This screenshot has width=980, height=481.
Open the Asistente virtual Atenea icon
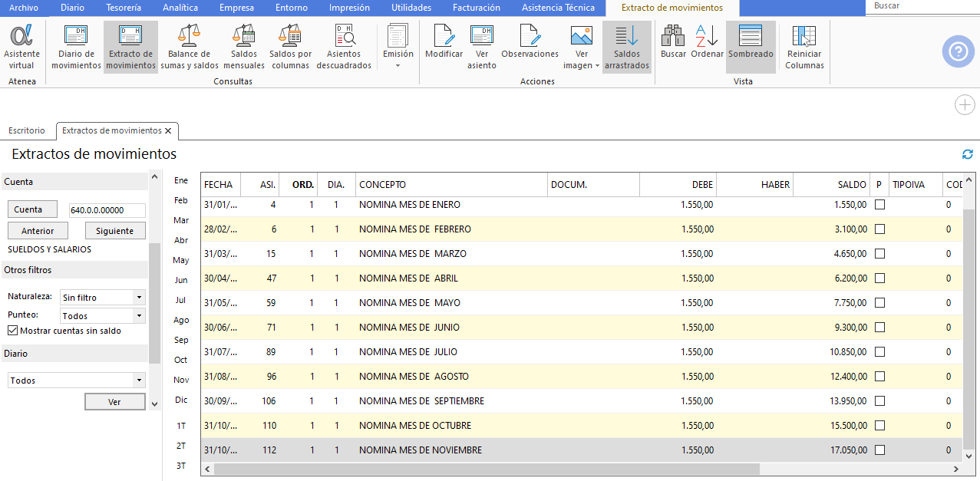click(22, 47)
